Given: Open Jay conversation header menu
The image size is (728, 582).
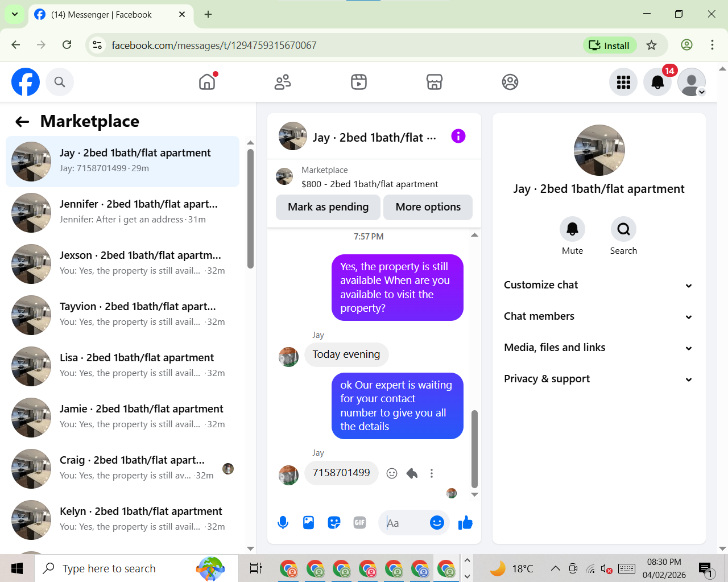Looking at the screenshot, I should tap(357, 137).
